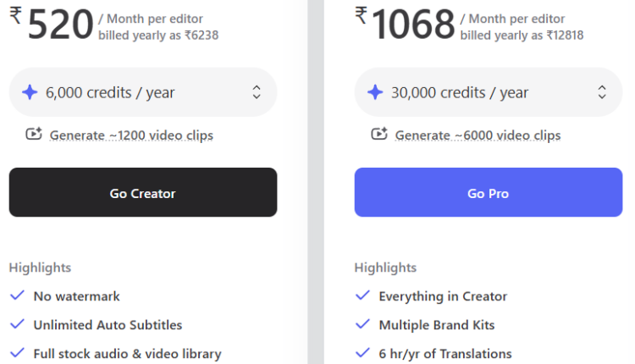Click the checkmark beside 6 hr/yr of Translations
This screenshot has height=364, width=635.
[x=362, y=353]
